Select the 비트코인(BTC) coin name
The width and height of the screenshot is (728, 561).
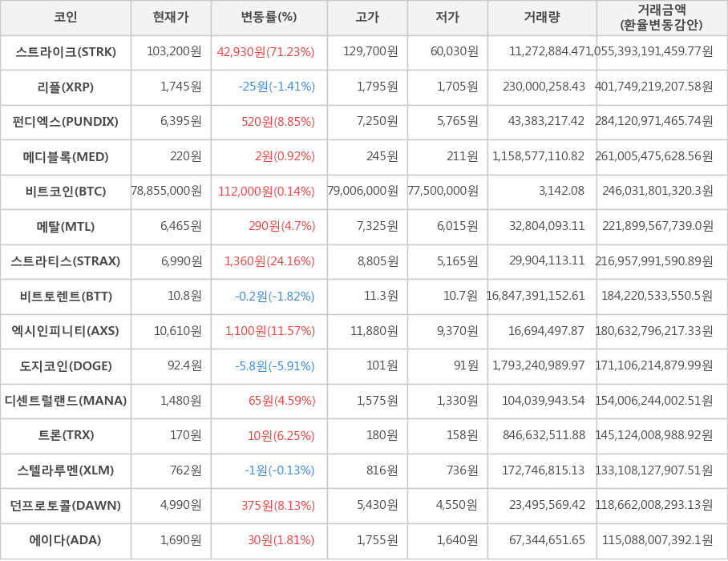(66, 192)
